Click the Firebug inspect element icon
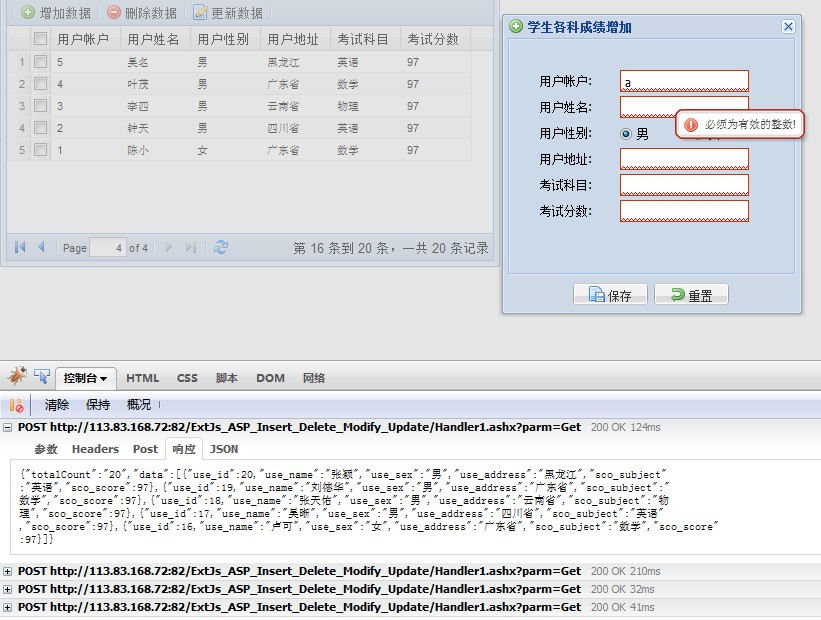821x620 pixels. pos(41,377)
